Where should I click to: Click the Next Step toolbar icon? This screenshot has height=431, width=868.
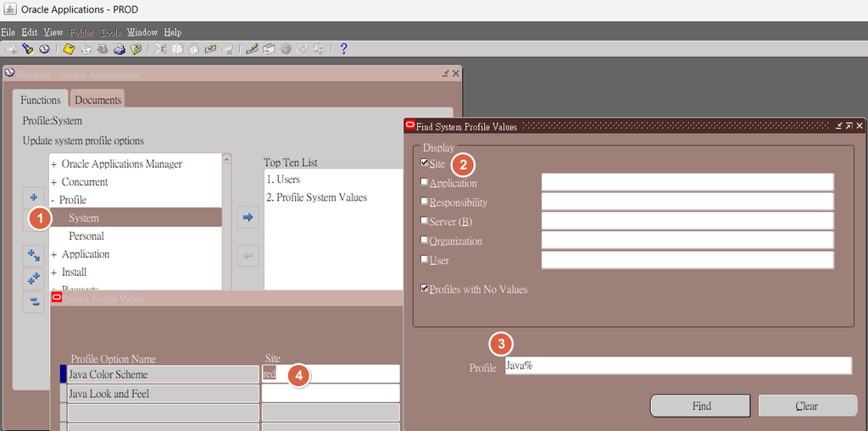click(x=86, y=48)
